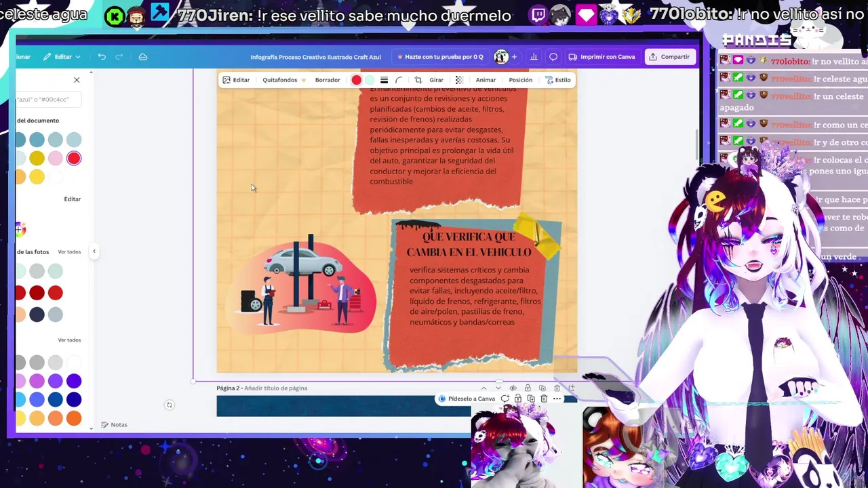868x488 pixels.
Task: Toggle hide page eye icon
Action: tap(513, 388)
